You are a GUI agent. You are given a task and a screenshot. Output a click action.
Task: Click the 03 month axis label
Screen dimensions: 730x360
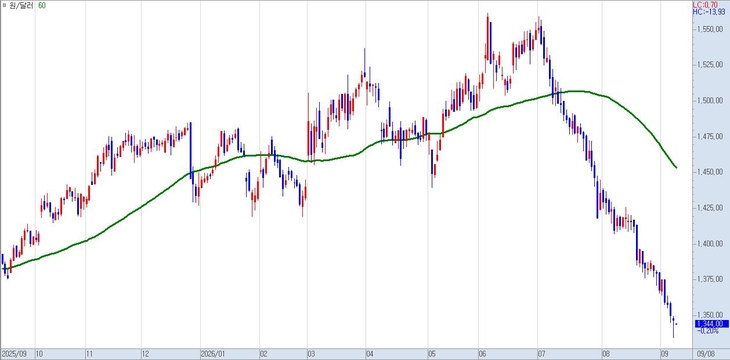(x=312, y=353)
